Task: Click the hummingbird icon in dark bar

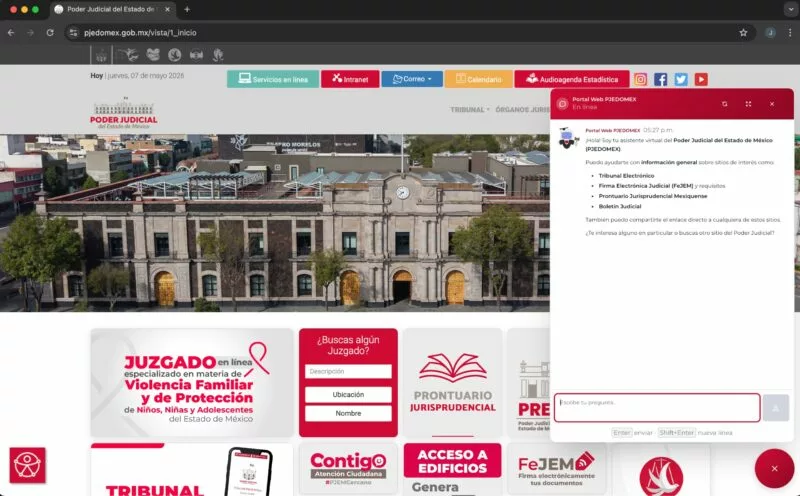Action: [x=128, y=54]
